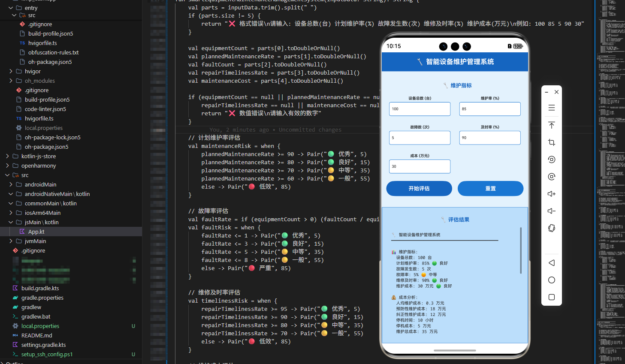Click the hvigorfile.ts TypeScript icon under src

click(x=22, y=43)
